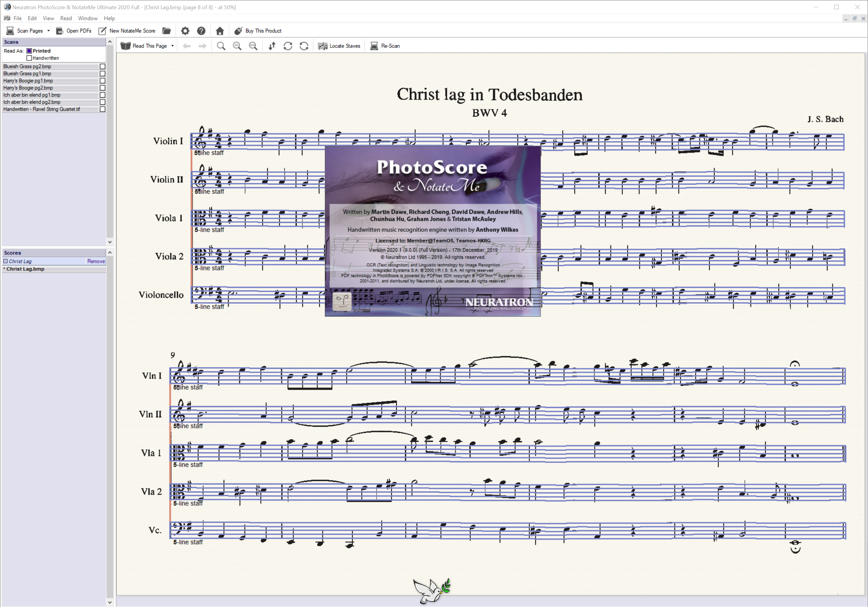The image size is (868, 607).
Task: Tick the checkbox for Harry's Boogie pg2.bmp
Action: click(x=103, y=88)
